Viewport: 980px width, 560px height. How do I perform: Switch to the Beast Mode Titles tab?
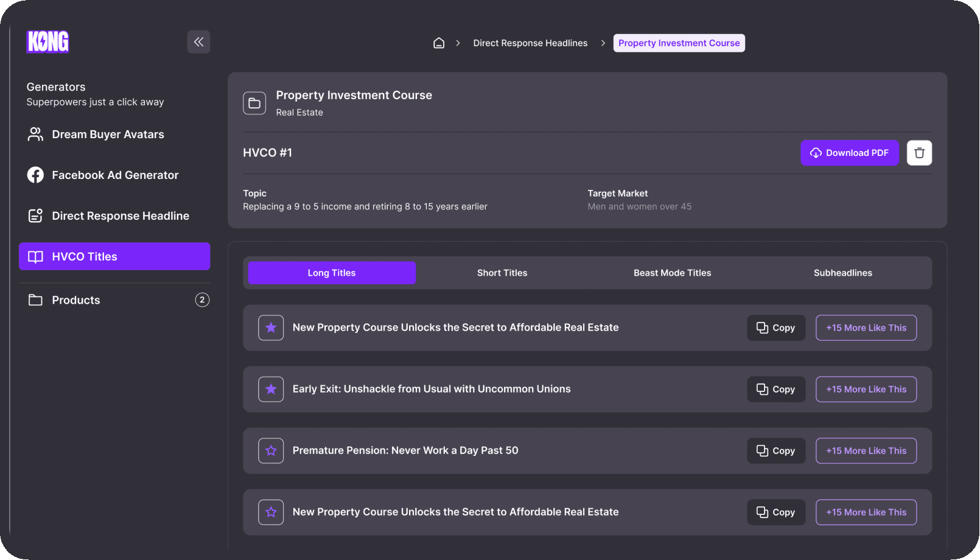point(672,273)
